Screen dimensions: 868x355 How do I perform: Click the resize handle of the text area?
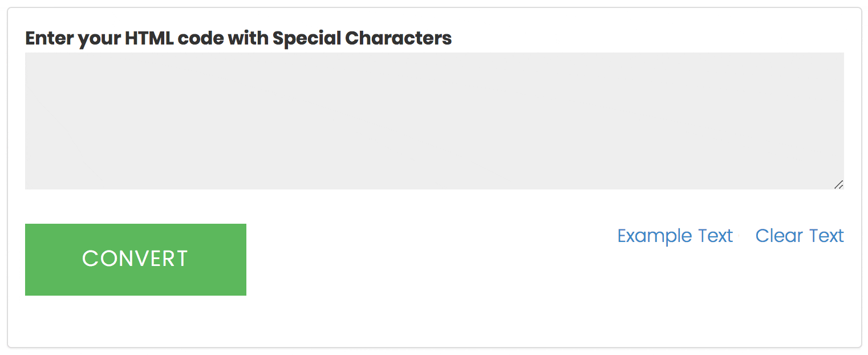pos(838,184)
